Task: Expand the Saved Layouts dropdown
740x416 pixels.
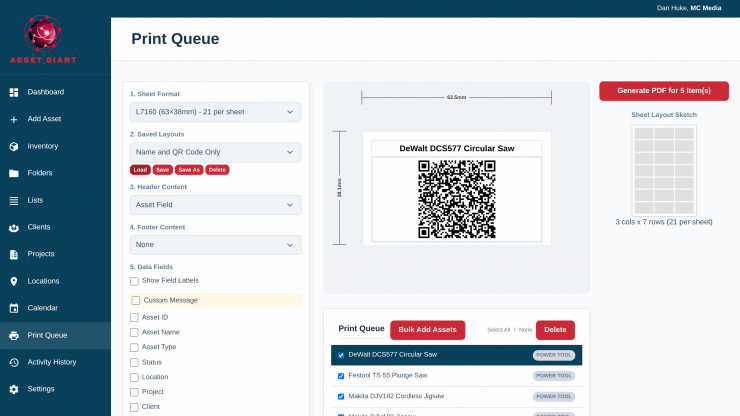Action: [x=216, y=152]
